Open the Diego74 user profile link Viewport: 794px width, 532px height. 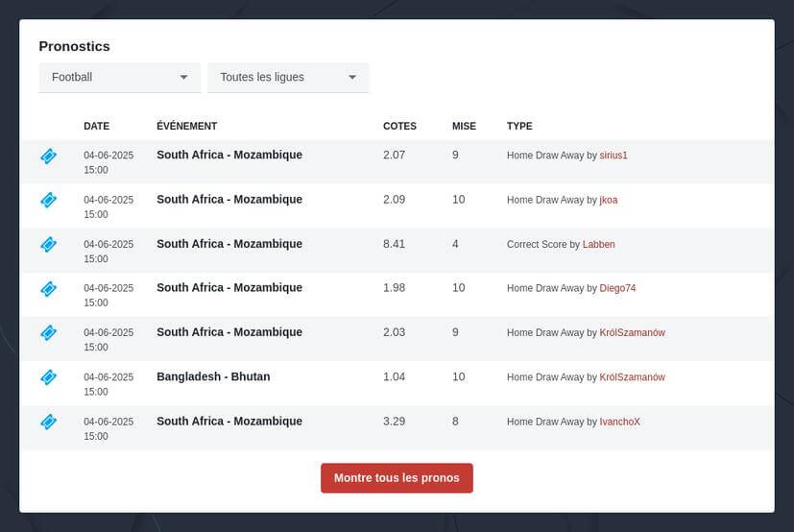coord(617,288)
